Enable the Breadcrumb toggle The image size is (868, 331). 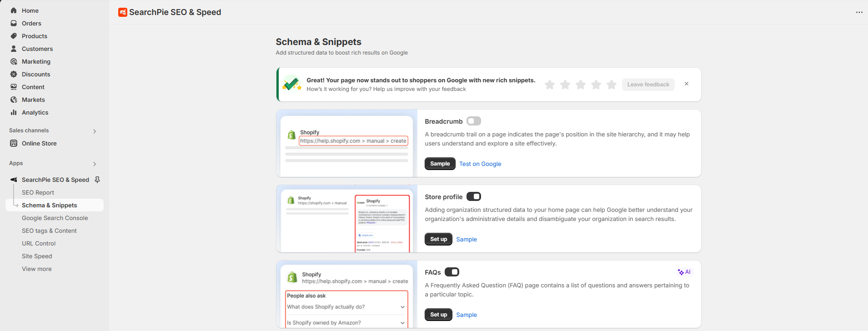click(474, 121)
